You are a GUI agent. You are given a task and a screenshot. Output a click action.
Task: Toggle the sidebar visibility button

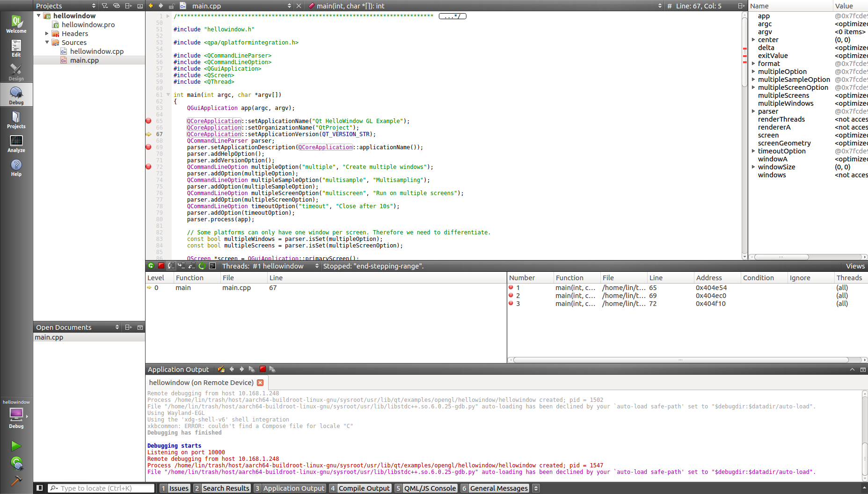[x=40, y=488]
